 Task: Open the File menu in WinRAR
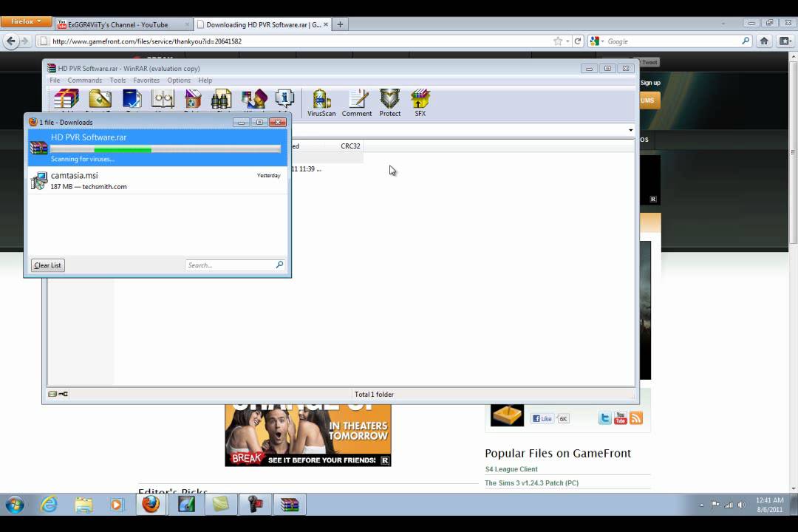(55, 81)
